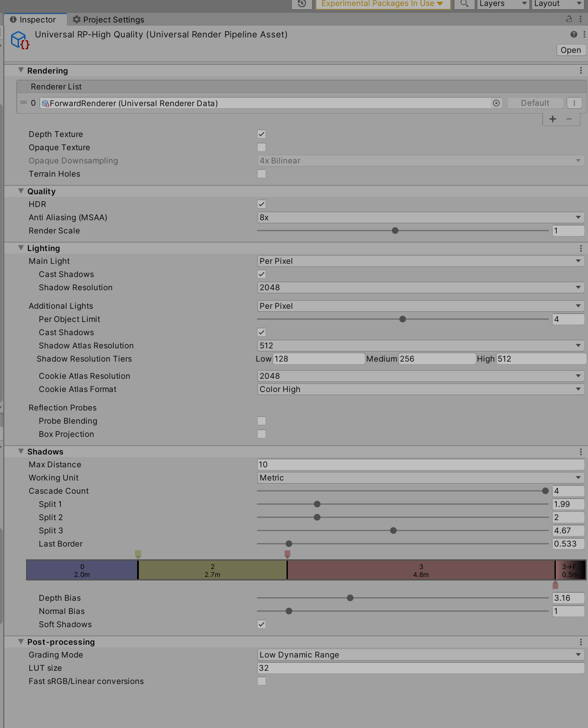The width and height of the screenshot is (588, 728).
Task: Click the Low shadow tier field
Action: [319, 359]
